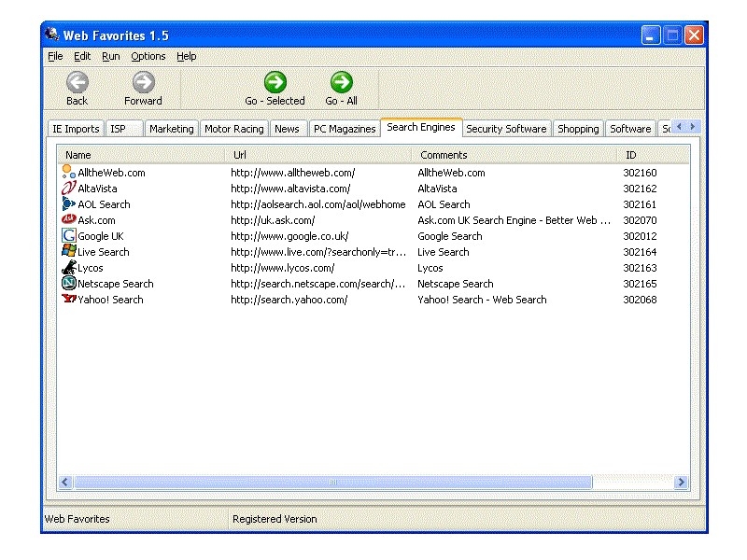Minimize the Web Favorites window
Viewport: 747px width, 560px height.
click(x=650, y=35)
